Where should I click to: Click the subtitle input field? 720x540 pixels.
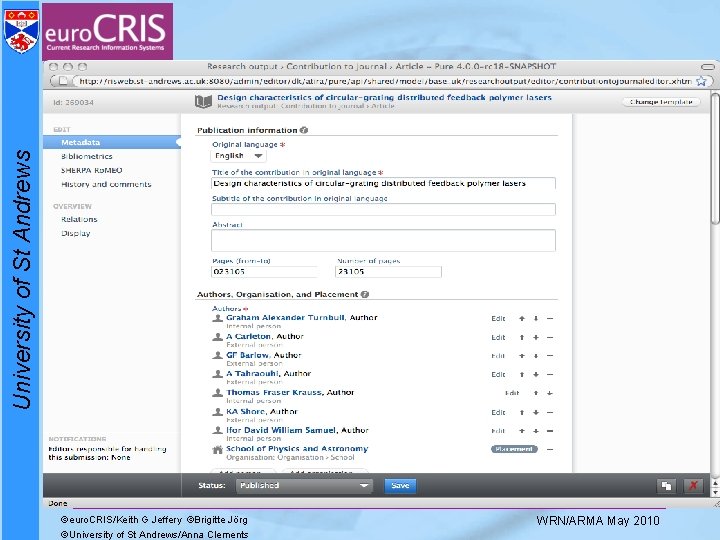pyautogui.click(x=383, y=209)
